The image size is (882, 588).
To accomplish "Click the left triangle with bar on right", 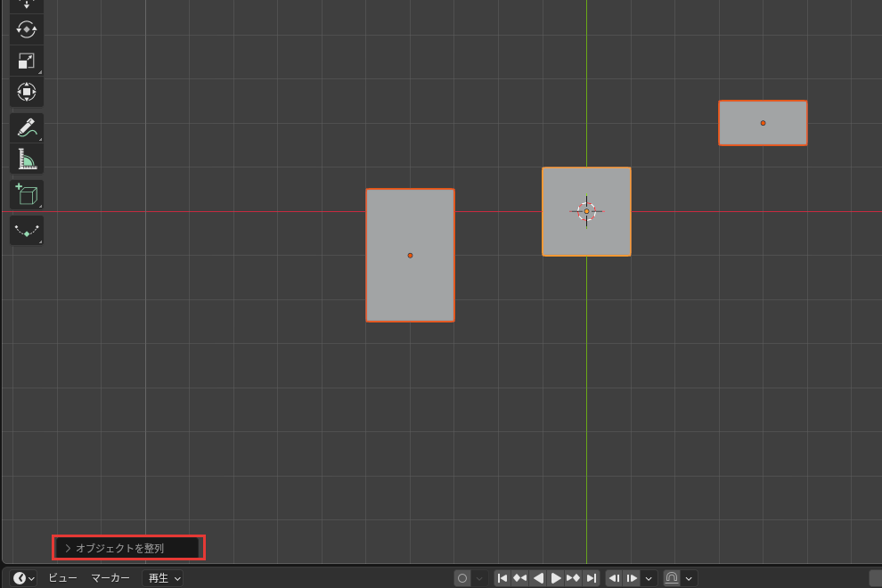I will [x=614, y=578].
